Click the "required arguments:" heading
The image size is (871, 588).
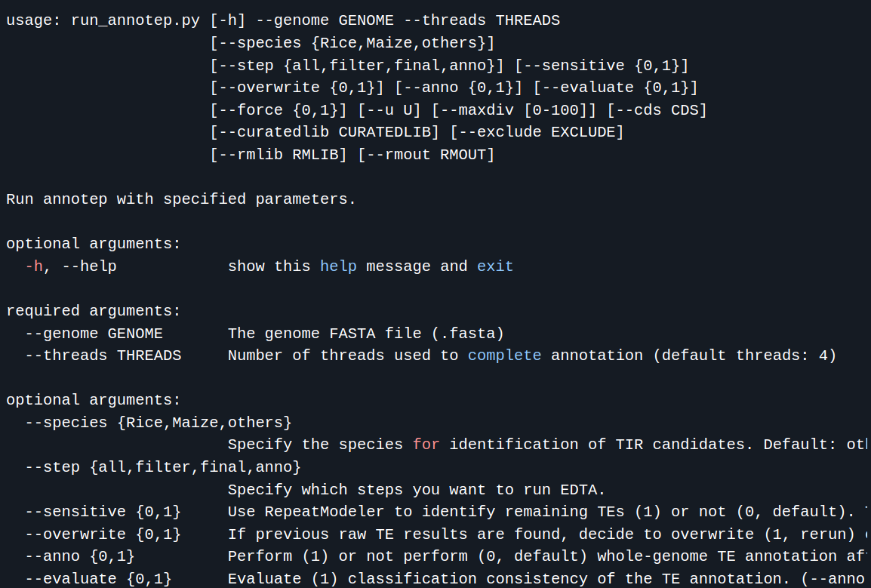94,311
